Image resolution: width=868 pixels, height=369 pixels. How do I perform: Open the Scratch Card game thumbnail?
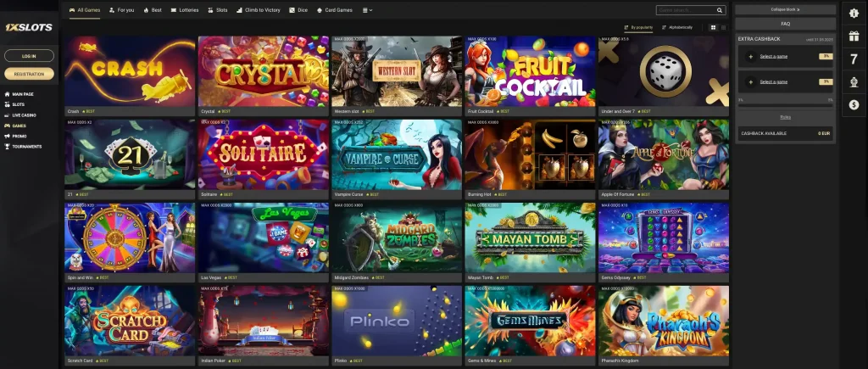tap(130, 321)
